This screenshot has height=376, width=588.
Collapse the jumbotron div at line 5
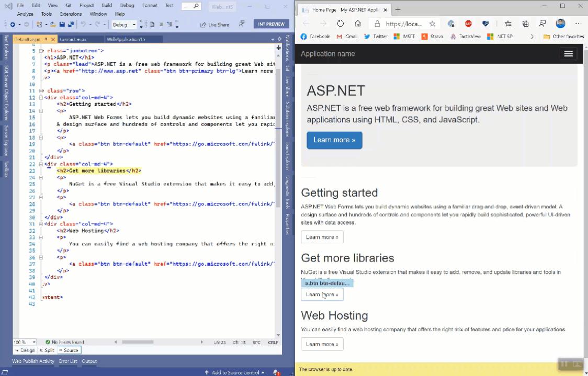click(41, 51)
